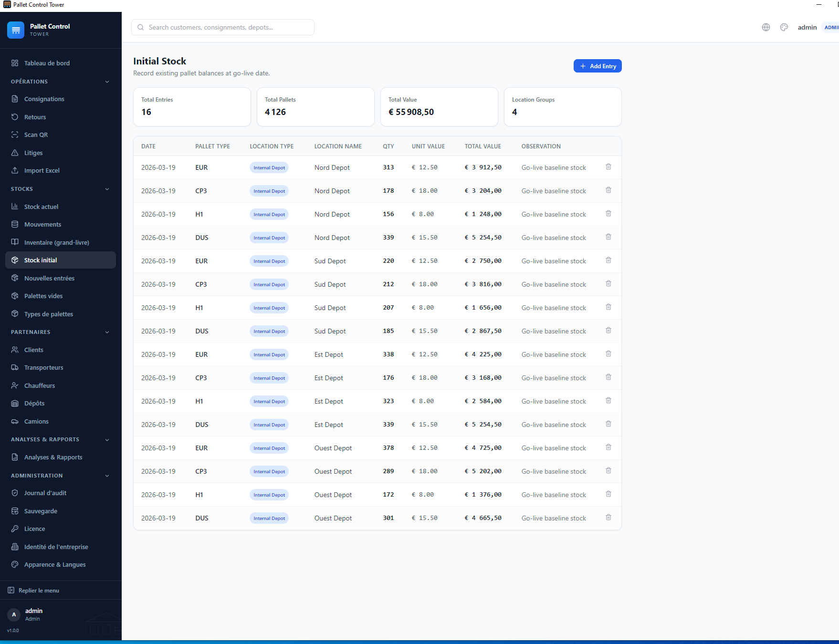Open Types de palettes

[x=61, y=314]
